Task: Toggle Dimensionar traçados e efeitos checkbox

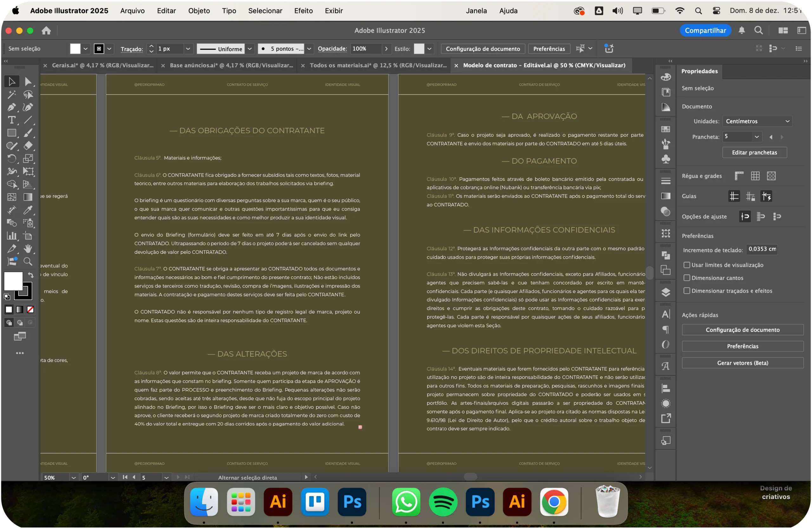Action: (687, 291)
